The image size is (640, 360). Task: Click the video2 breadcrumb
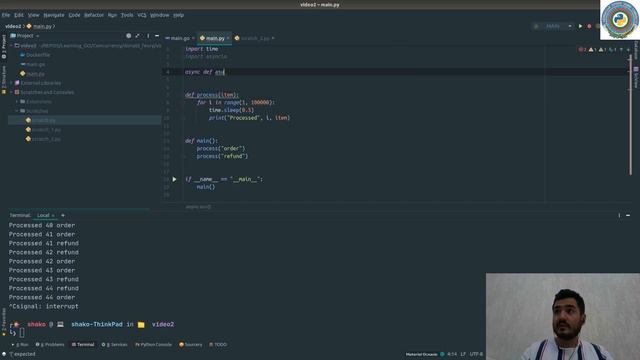pyautogui.click(x=13, y=26)
